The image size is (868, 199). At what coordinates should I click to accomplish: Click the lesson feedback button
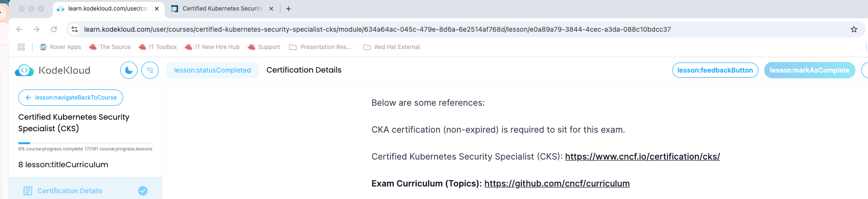(715, 70)
